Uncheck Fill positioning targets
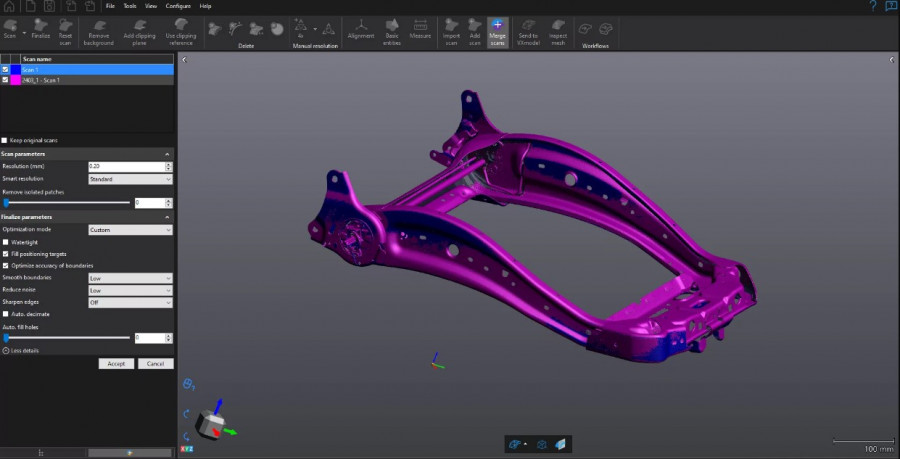This screenshot has height=459, width=900. tap(6, 254)
